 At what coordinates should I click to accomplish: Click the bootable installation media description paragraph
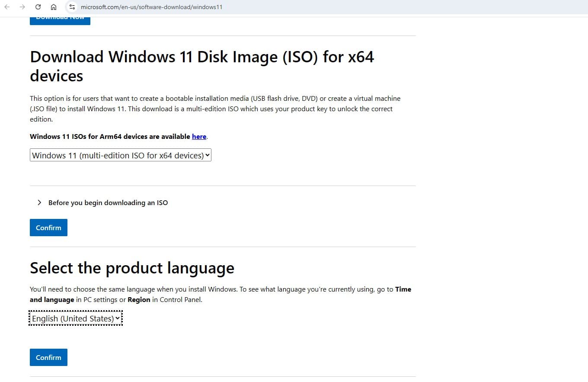(x=215, y=109)
